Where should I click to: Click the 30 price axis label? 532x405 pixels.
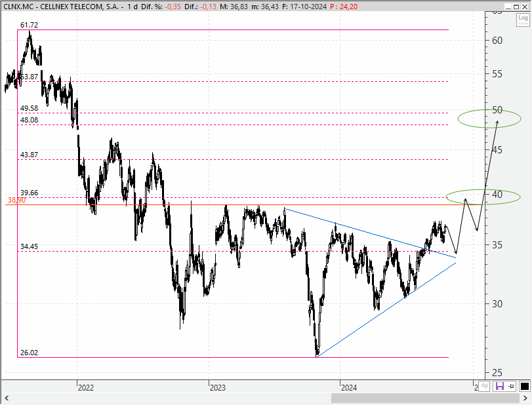click(x=497, y=303)
